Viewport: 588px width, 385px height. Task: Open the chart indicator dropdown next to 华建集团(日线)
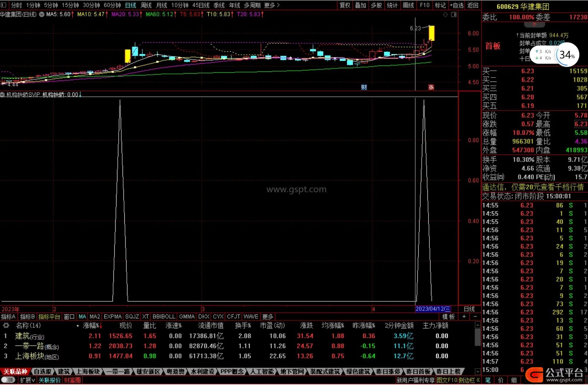42,14
